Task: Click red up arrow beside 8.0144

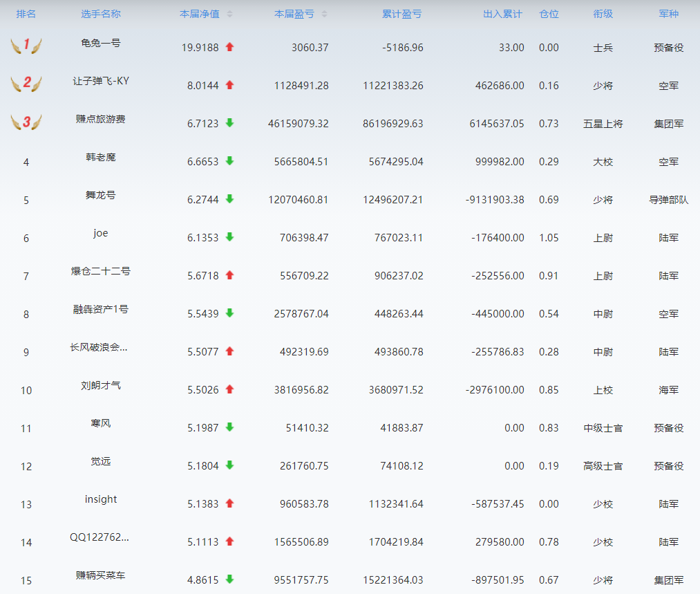Action: 230,85
